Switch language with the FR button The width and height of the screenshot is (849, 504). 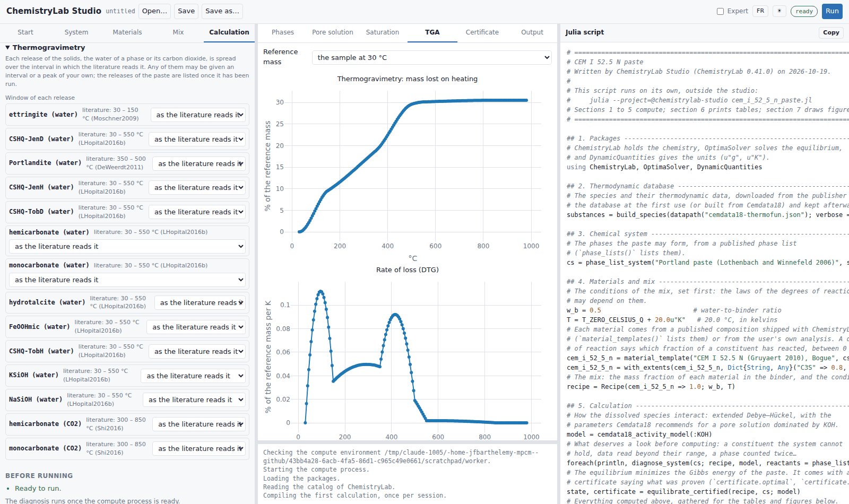(x=760, y=11)
